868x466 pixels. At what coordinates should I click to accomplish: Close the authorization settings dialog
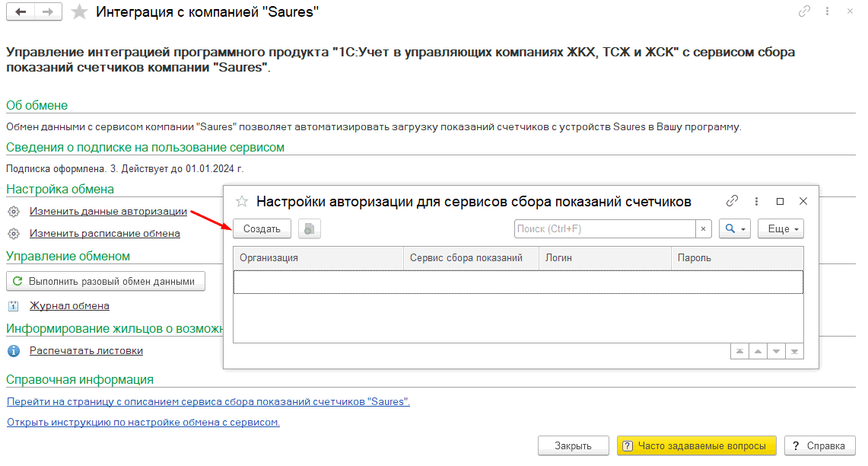click(x=803, y=201)
